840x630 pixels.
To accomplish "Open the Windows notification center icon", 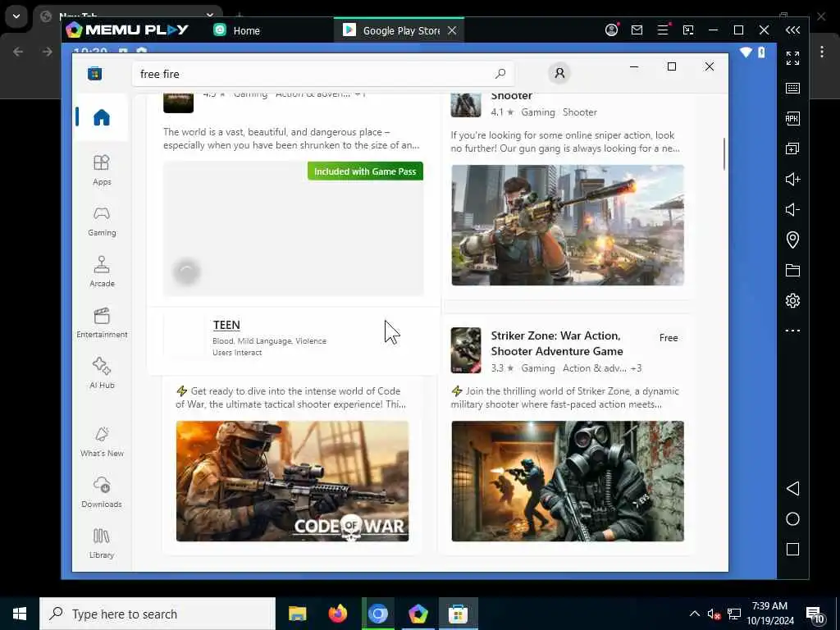I will pos(815,615).
